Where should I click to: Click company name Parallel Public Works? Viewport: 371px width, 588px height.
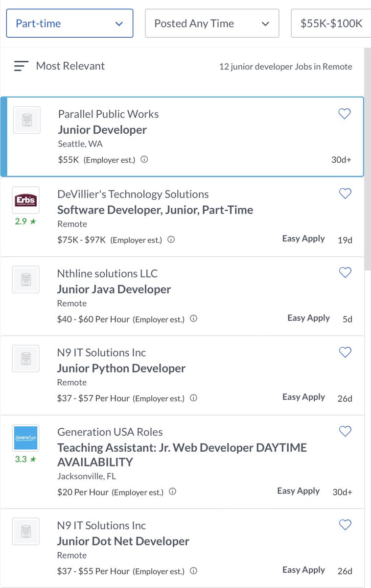108,114
